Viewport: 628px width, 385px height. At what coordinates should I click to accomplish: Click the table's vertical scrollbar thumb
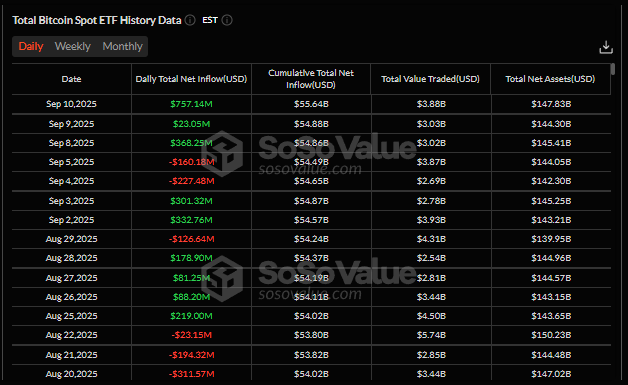(x=613, y=69)
